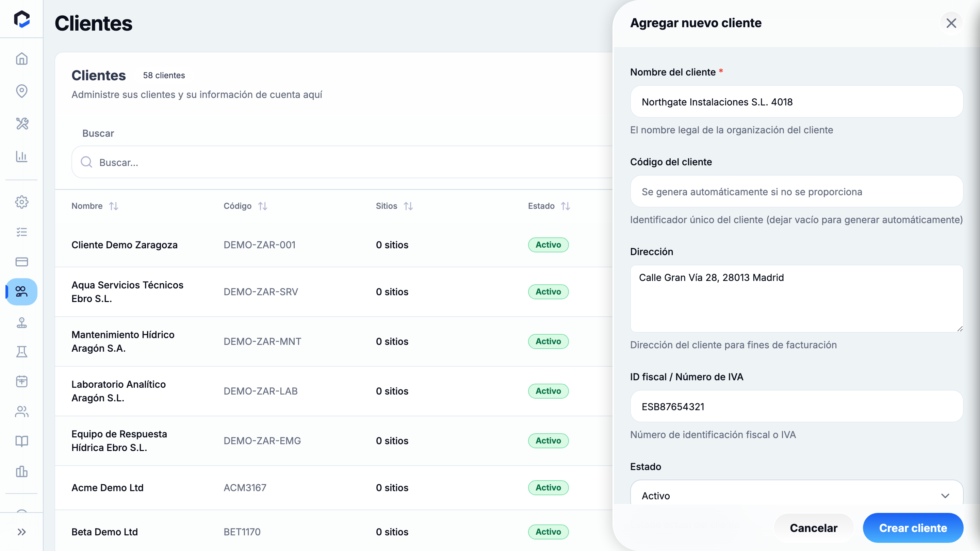Click Activo badge for Cliente Demo Zaragoza
The width and height of the screenshot is (980, 551).
click(548, 245)
